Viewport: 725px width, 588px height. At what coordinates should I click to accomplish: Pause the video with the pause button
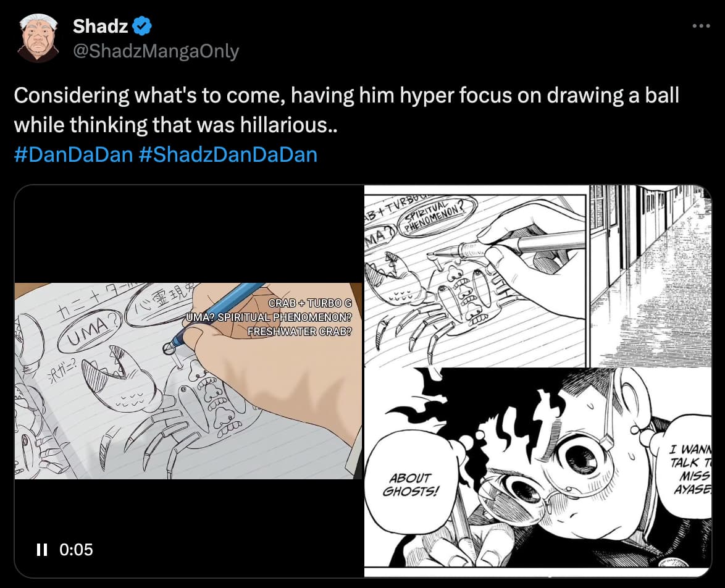[42, 549]
